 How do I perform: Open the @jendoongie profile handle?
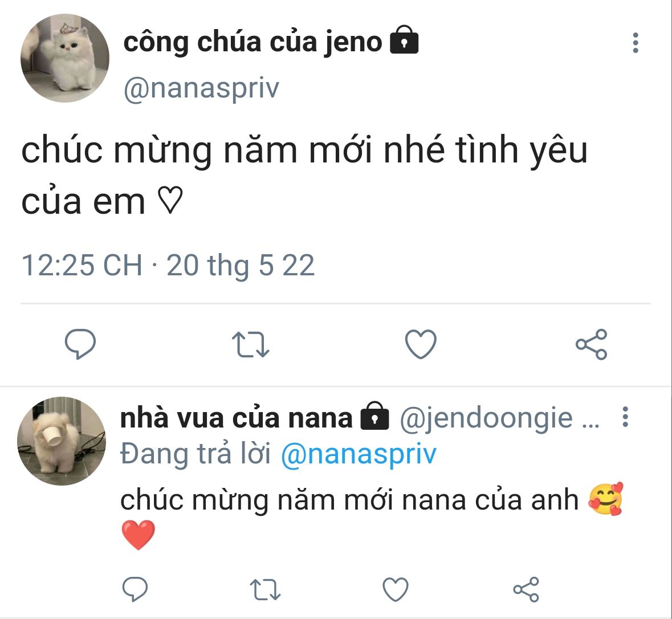[486, 418]
